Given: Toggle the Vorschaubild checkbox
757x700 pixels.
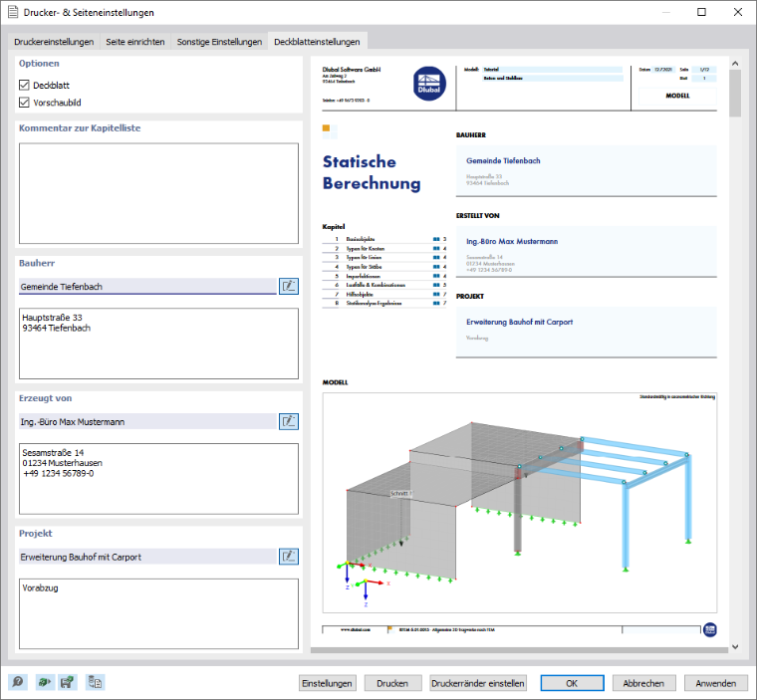Looking at the screenshot, I should point(24,103).
